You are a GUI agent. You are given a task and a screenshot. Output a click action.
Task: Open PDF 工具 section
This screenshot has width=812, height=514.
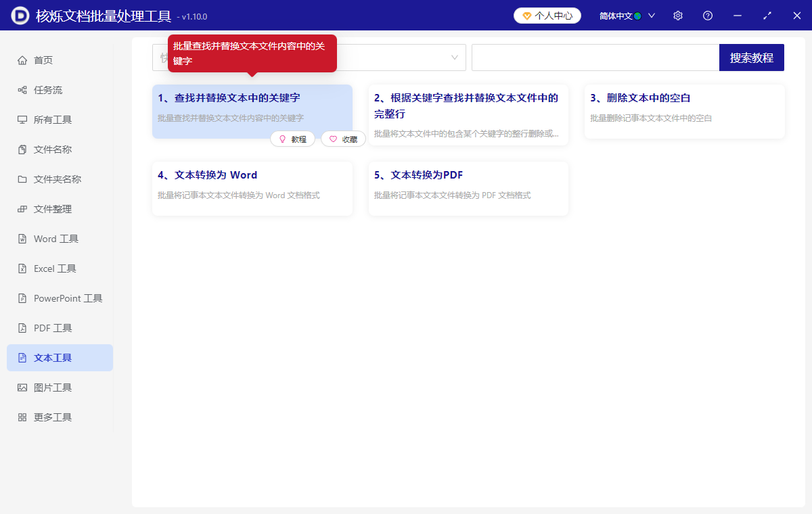click(x=49, y=327)
